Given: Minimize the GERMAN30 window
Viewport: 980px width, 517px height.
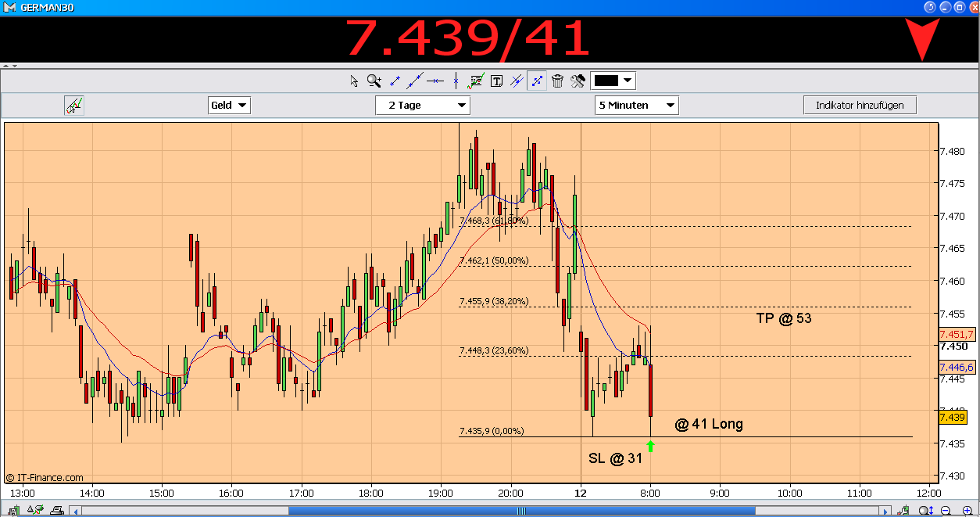Looking at the screenshot, I should pos(944,6).
